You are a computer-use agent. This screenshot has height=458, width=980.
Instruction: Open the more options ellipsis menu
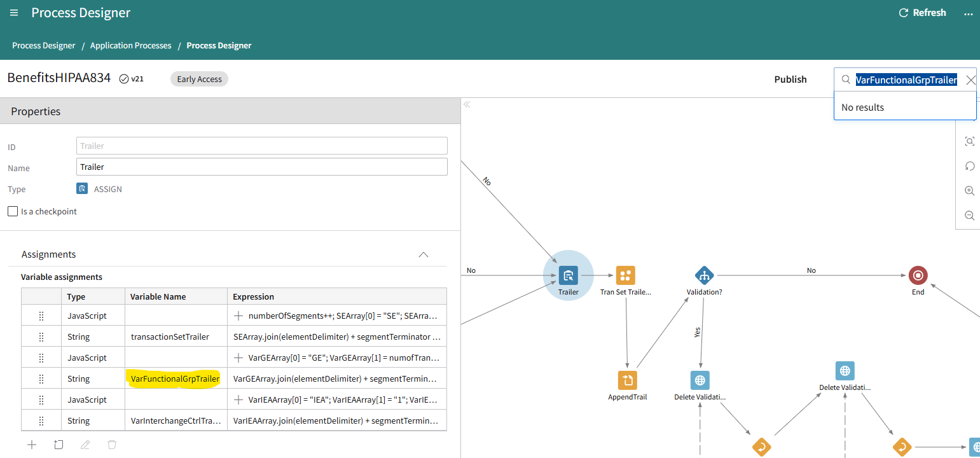pyautogui.click(x=969, y=13)
